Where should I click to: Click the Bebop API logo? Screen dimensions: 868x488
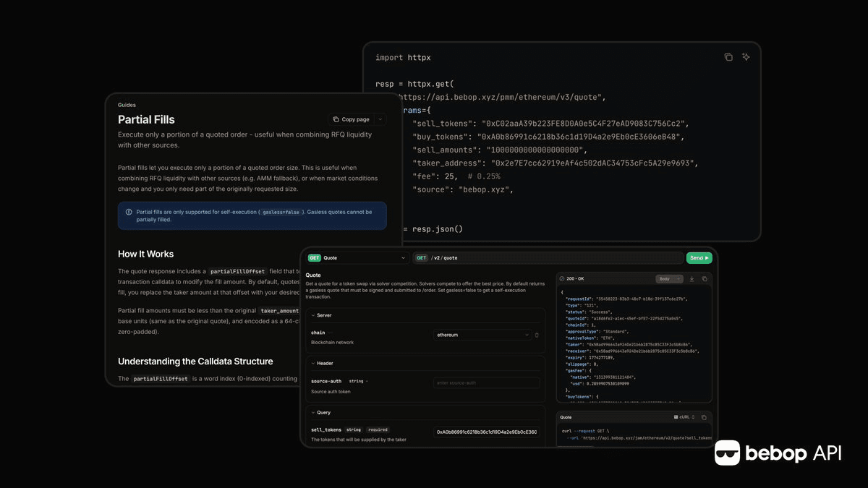point(778,453)
